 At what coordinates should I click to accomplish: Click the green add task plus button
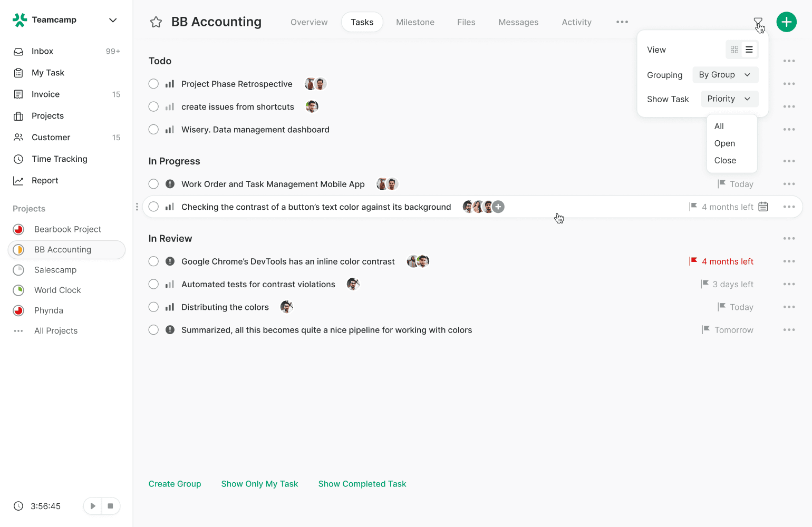pos(786,22)
